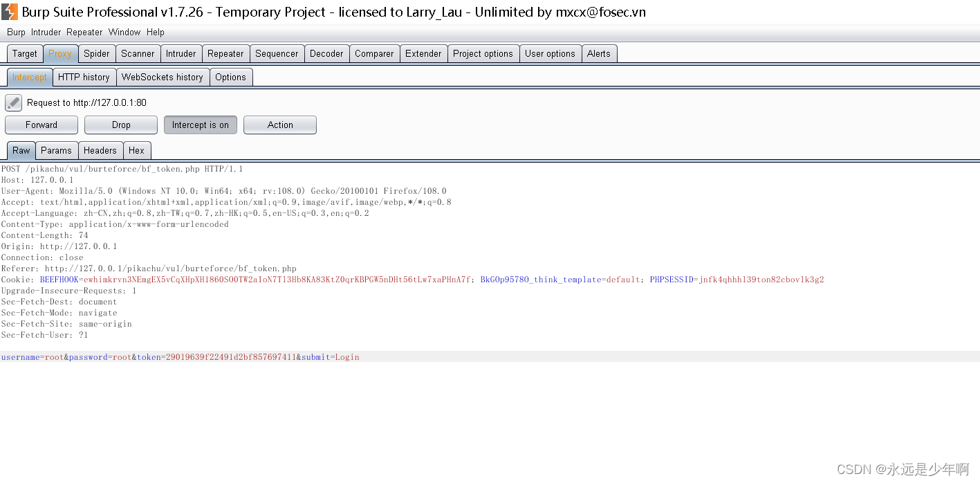The height and width of the screenshot is (483, 980).
Task: Click the token parameter value in body
Action: click(x=230, y=357)
